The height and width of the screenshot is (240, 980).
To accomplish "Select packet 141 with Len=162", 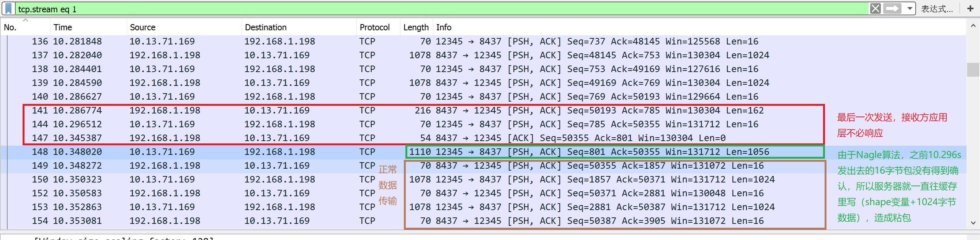I will point(483,110).
